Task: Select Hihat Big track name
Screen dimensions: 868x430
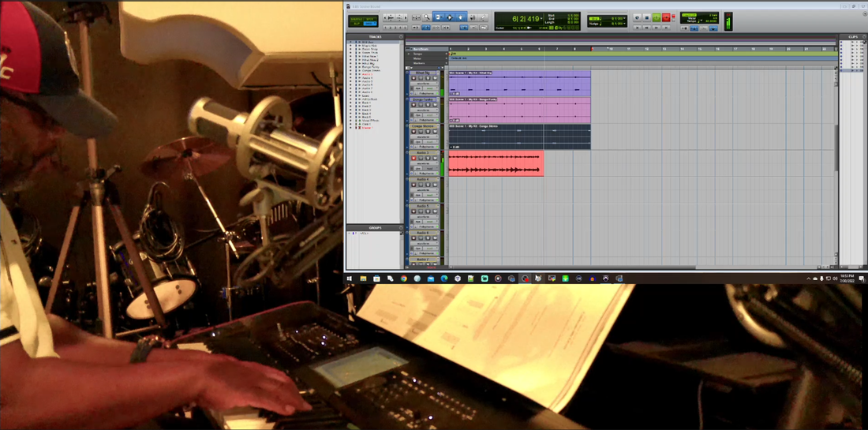Action: coord(422,73)
